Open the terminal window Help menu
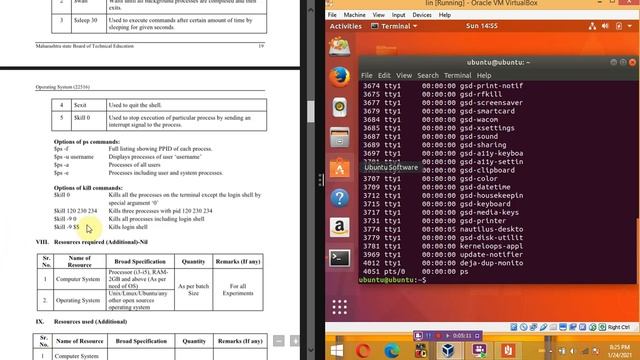The width and height of the screenshot is (640, 360). [484, 76]
